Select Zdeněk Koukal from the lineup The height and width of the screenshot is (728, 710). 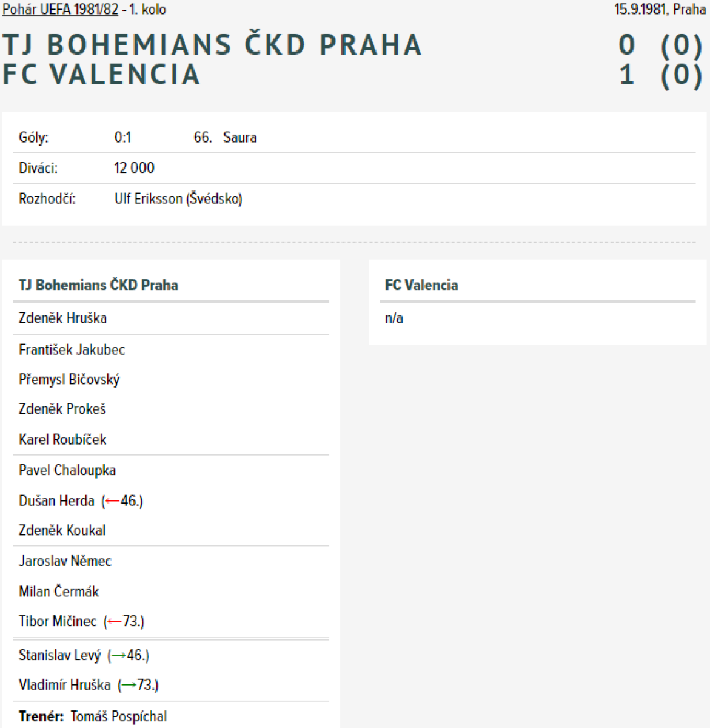click(62, 531)
